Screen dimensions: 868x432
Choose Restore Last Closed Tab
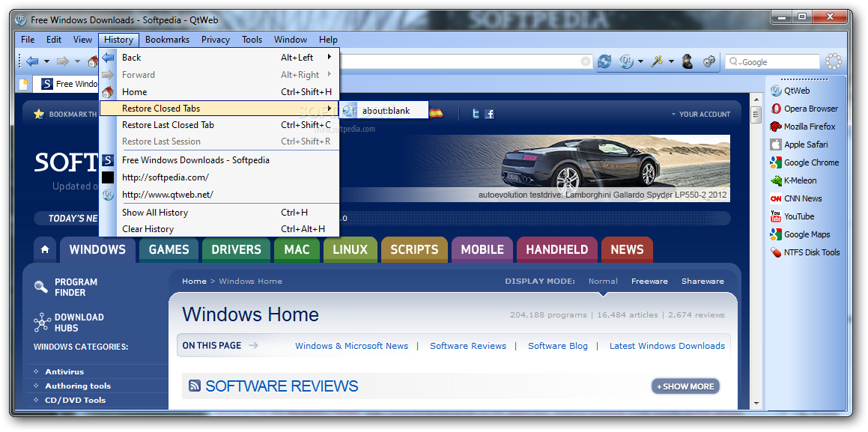(219, 125)
